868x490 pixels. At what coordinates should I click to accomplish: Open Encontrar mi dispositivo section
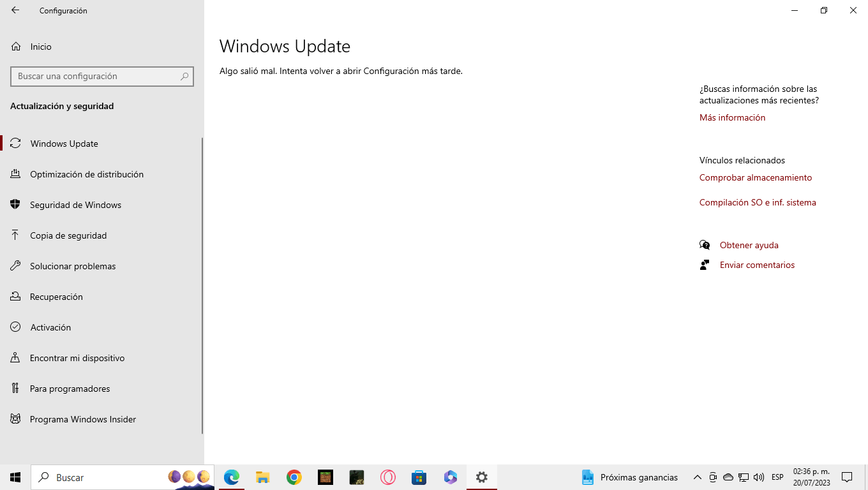101,358
